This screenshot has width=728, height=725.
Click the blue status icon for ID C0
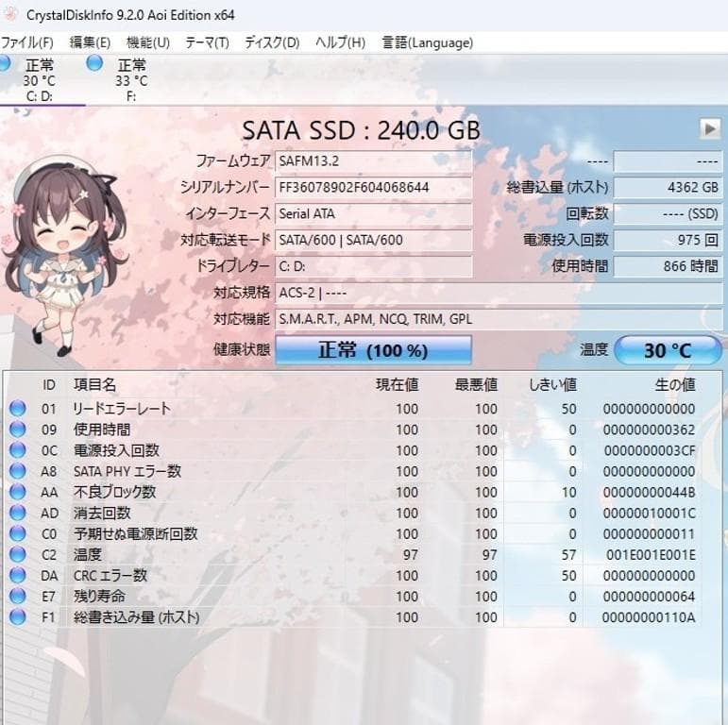coord(18,533)
